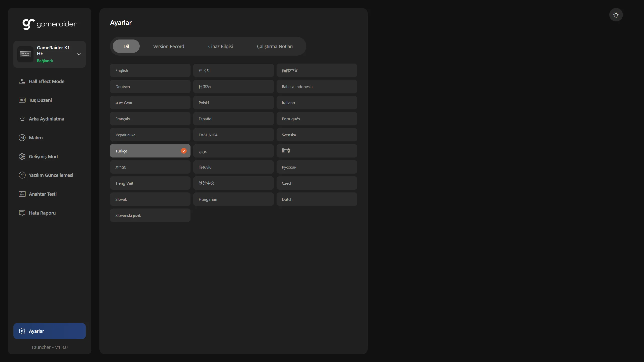Click the Makro circle-M icon
The image size is (644, 362).
pos(22,138)
